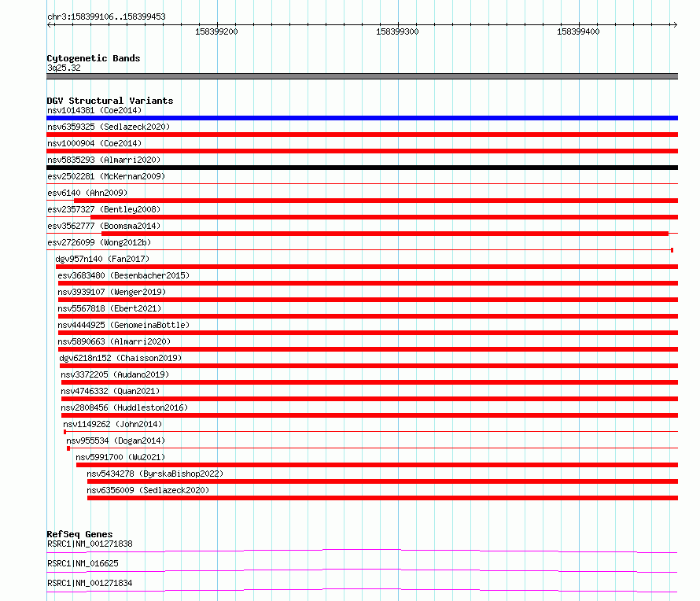Click the Cytogenetic Bands track title
This screenshot has height=601, width=700.
pyautogui.click(x=94, y=58)
